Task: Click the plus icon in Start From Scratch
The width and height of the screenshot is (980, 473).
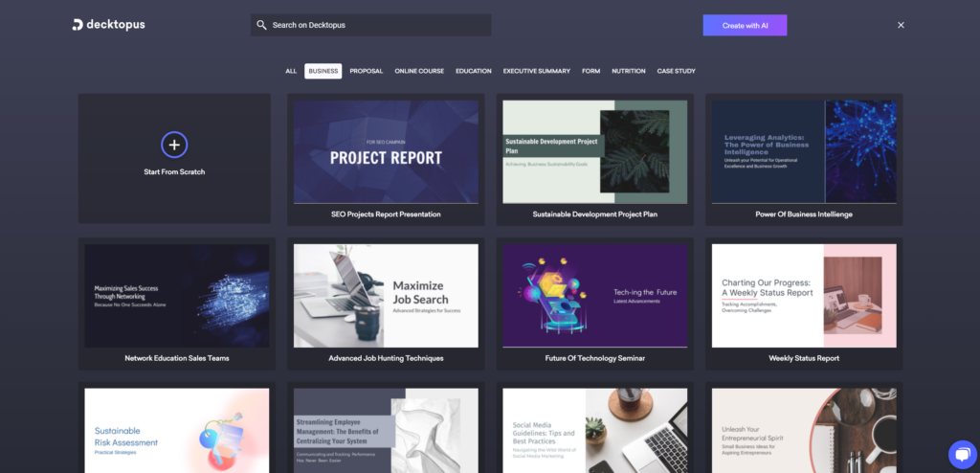Action: pyautogui.click(x=174, y=145)
